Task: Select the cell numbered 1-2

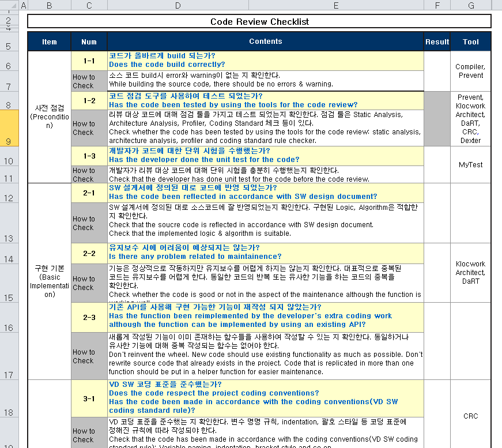Action: point(89,100)
